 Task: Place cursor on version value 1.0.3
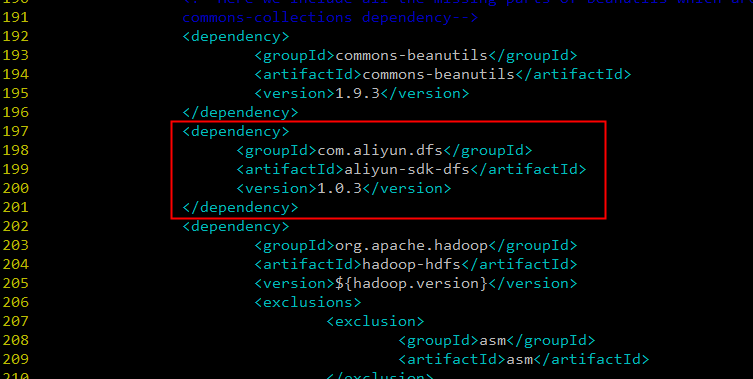[x=340, y=188]
